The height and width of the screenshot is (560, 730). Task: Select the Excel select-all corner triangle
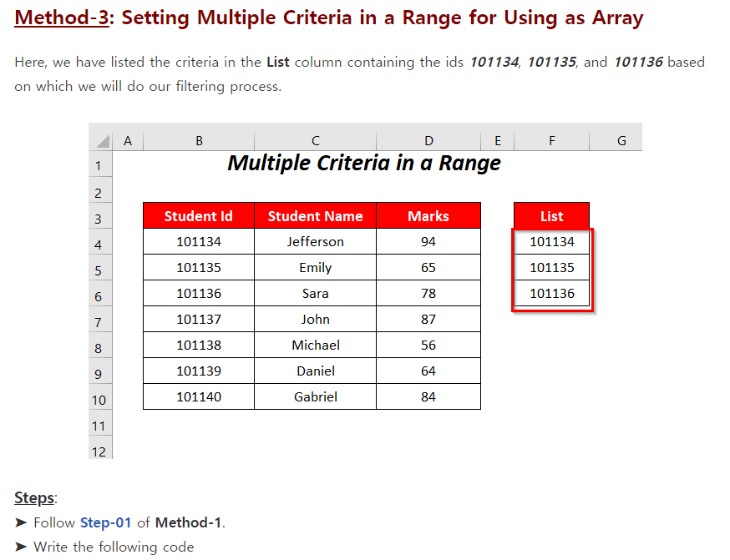(x=103, y=140)
